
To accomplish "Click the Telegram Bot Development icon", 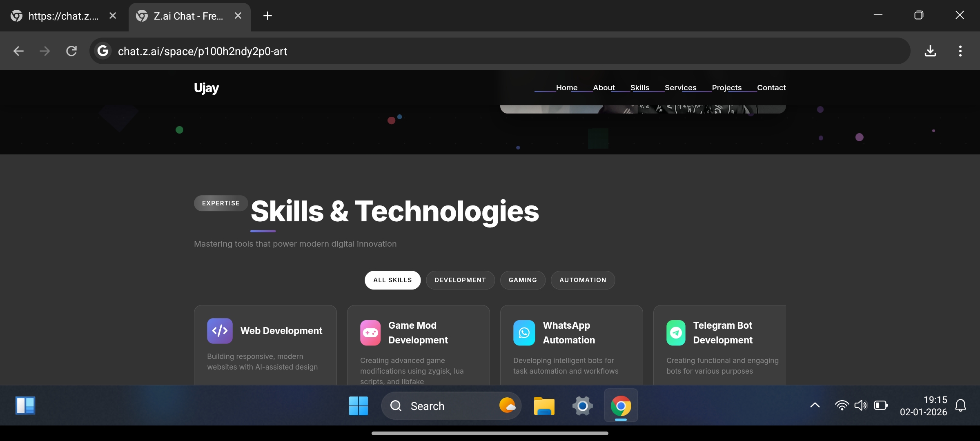I will 676,333.
